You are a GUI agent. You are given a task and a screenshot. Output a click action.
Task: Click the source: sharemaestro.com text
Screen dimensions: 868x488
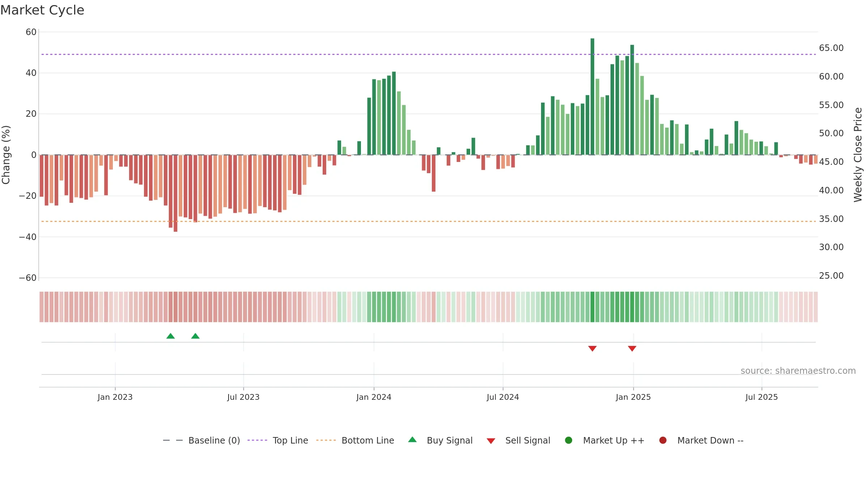tap(798, 371)
